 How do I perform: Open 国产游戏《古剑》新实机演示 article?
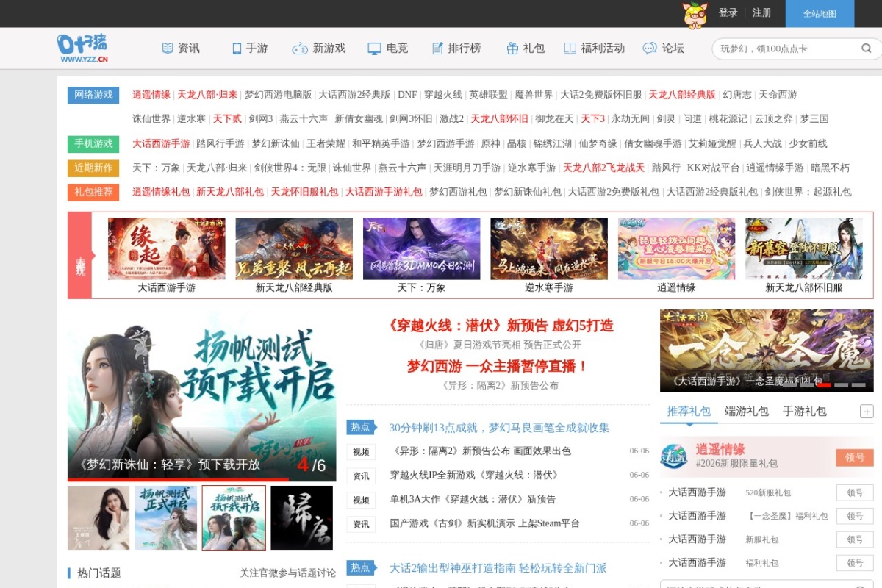click(485, 524)
